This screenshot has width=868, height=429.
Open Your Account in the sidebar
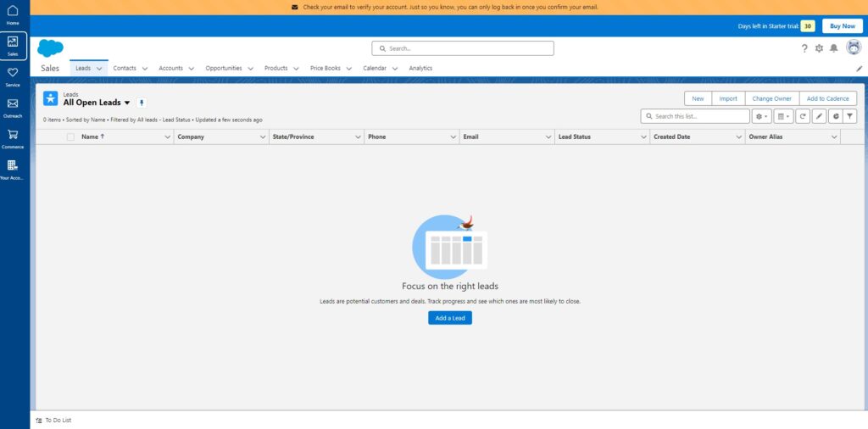[13, 170]
